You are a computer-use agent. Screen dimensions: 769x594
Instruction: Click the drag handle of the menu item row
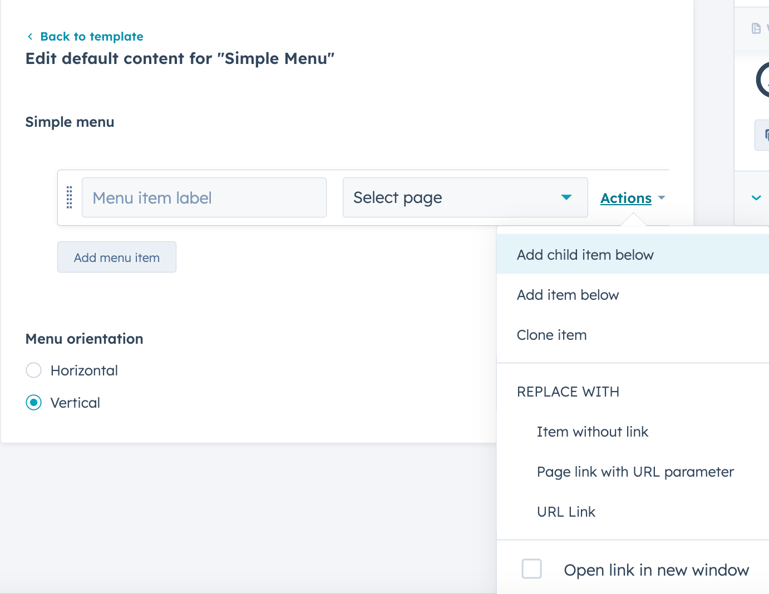[x=69, y=198]
